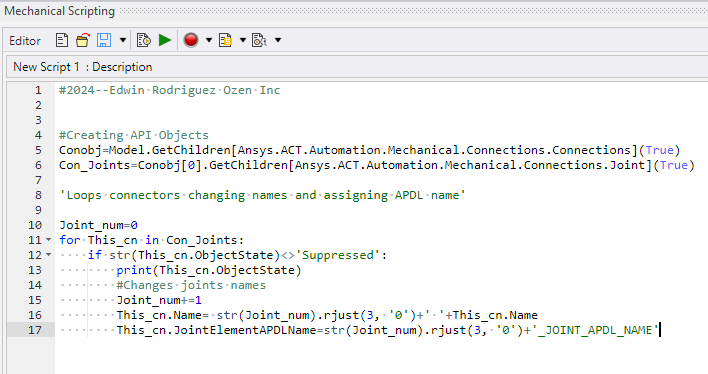This screenshot has height=374, width=708.
Task: Open the save options dropdown arrow
Action: click(122, 41)
